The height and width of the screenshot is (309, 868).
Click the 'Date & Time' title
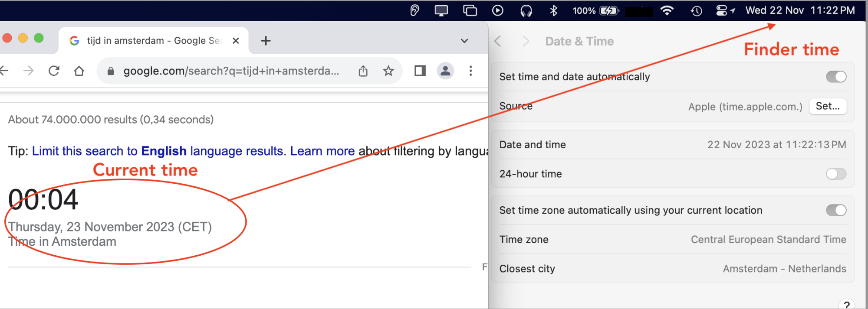coord(579,41)
